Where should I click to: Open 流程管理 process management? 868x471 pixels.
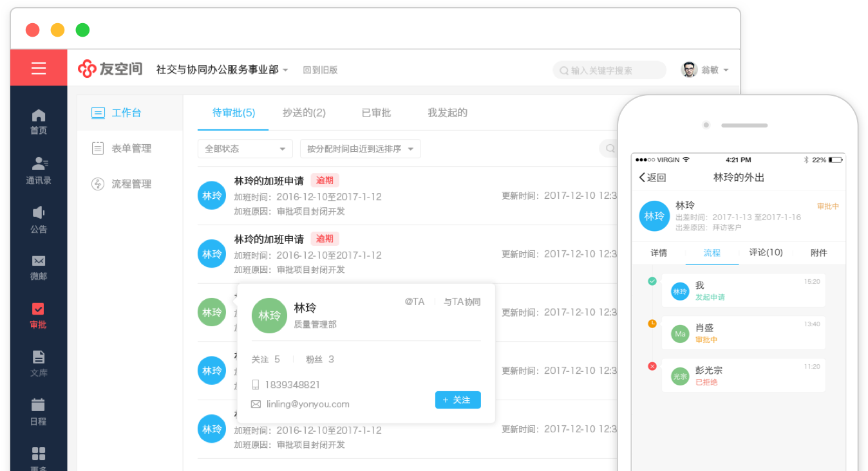coord(122,184)
